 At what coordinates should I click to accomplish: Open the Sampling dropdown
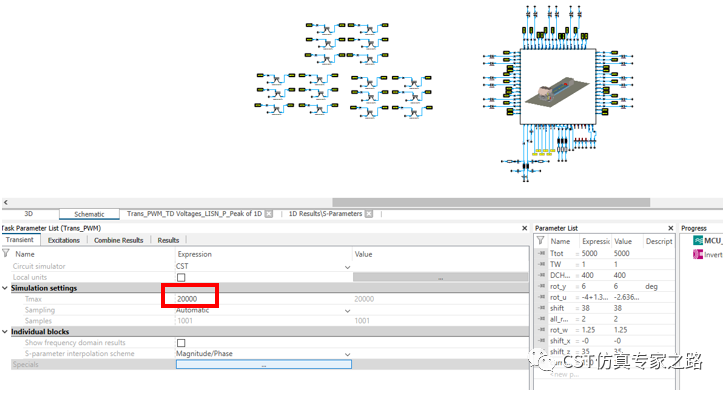pos(347,311)
